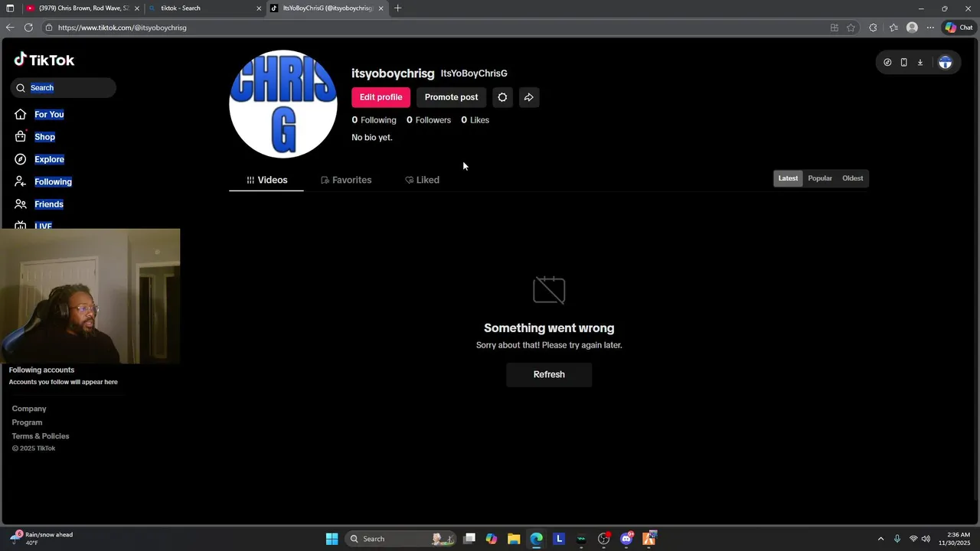This screenshot has width=980, height=551.
Task: Click the taskbar Search box
Action: coord(400,539)
